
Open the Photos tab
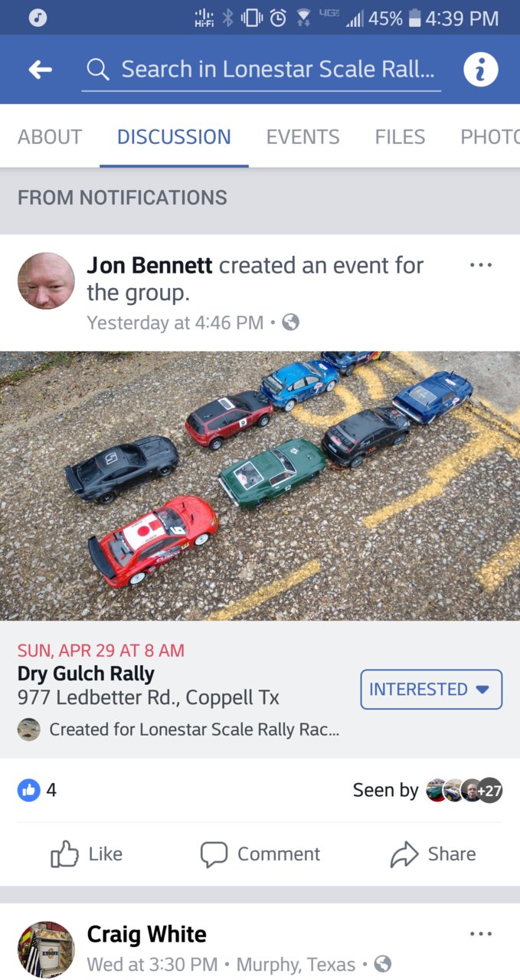(x=490, y=137)
